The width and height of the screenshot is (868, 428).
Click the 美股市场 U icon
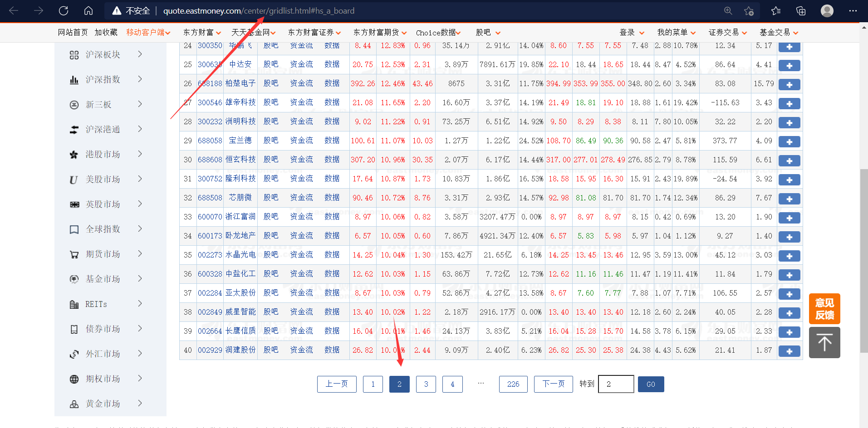tap(74, 180)
